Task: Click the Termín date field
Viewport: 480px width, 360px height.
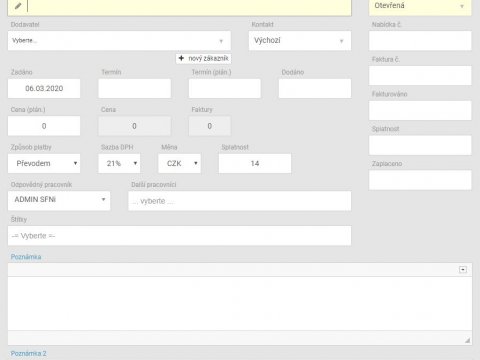Action: click(x=134, y=88)
